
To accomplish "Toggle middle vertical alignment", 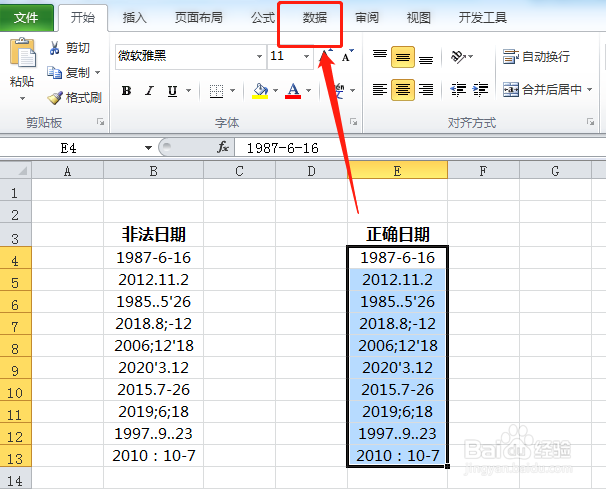I will click(x=403, y=57).
